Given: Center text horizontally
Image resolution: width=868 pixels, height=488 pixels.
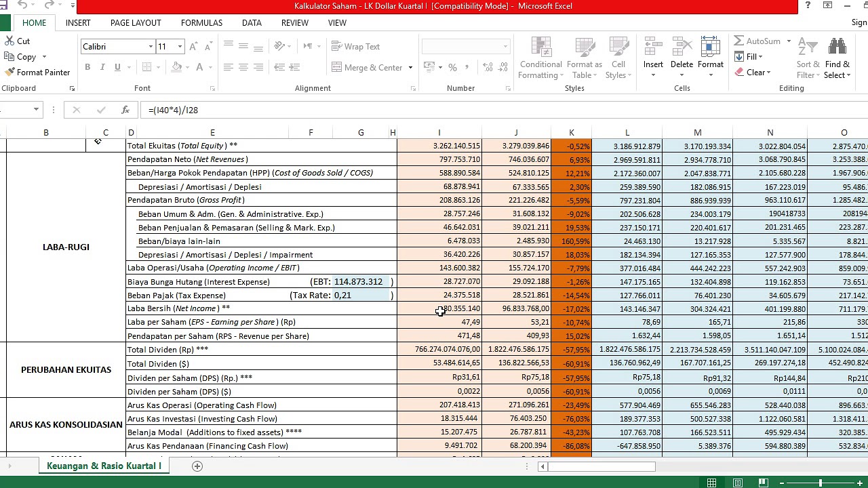Looking at the screenshot, I should 243,67.
